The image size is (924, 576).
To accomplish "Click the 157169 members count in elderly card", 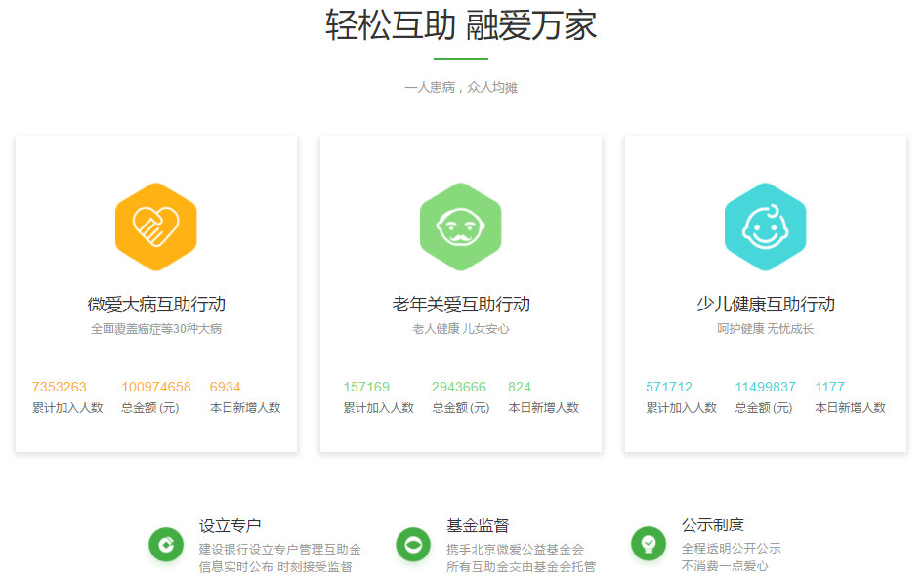I will (366, 387).
